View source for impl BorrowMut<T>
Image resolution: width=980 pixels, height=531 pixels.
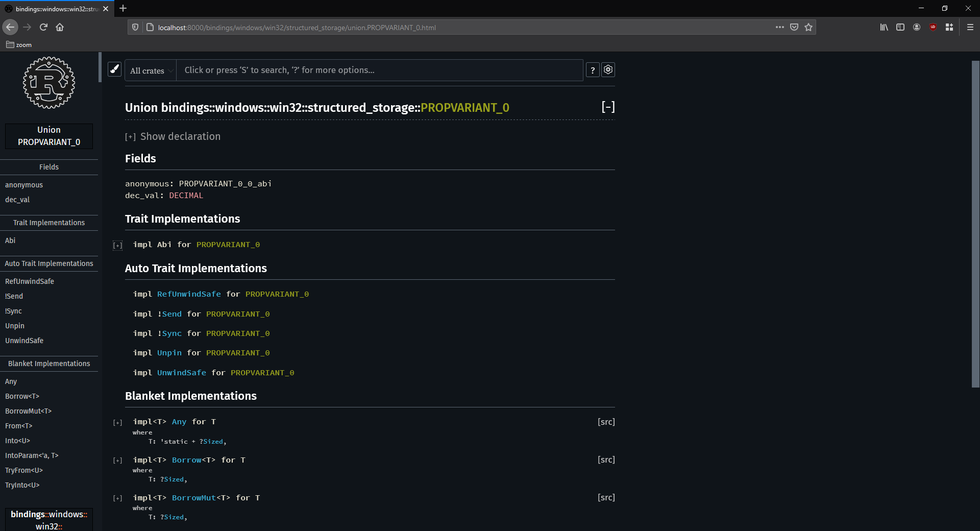tap(606, 497)
